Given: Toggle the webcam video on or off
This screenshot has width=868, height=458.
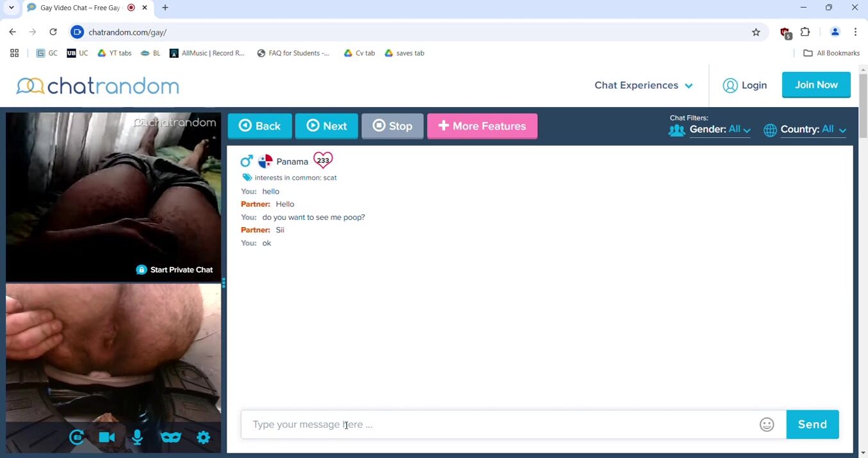Looking at the screenshot, I should [106, 437].
